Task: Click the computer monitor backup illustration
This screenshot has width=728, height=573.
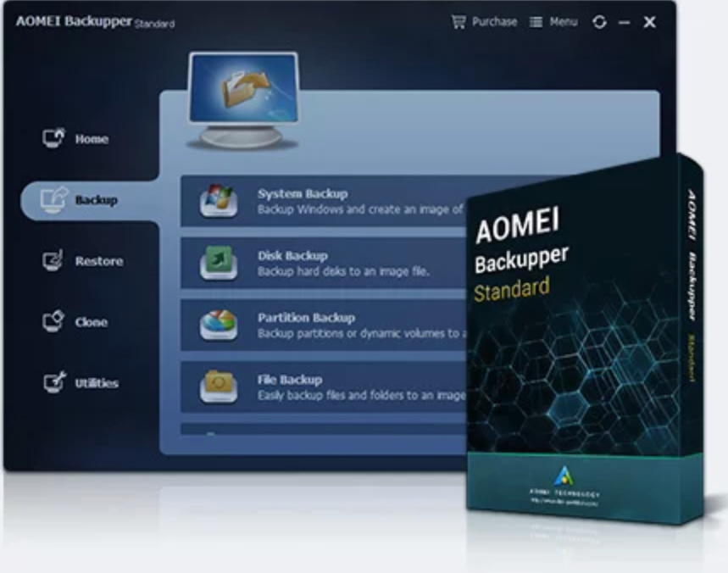Action: [x=243, y=100]
